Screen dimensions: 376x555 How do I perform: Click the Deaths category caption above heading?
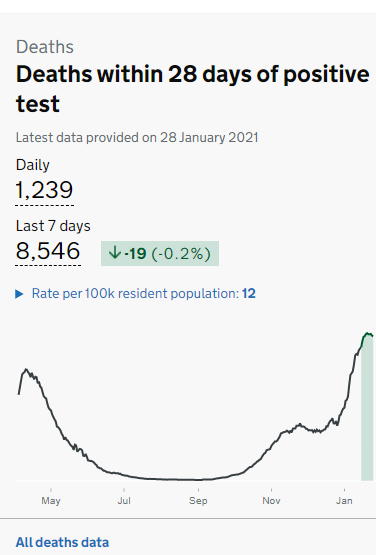tap(45, 47)
